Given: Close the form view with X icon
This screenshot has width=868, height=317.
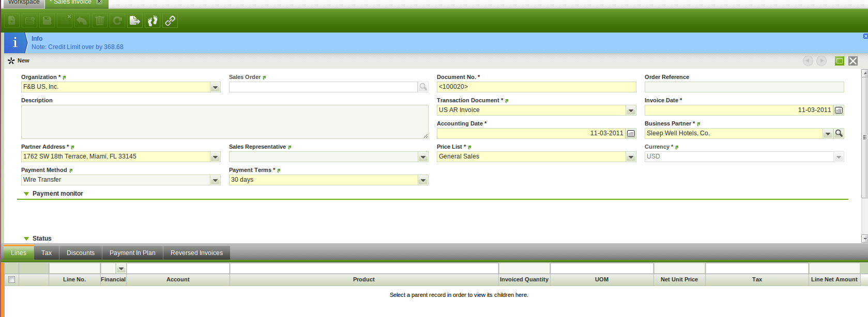Looking at the screenshot, I should point(853,61).
